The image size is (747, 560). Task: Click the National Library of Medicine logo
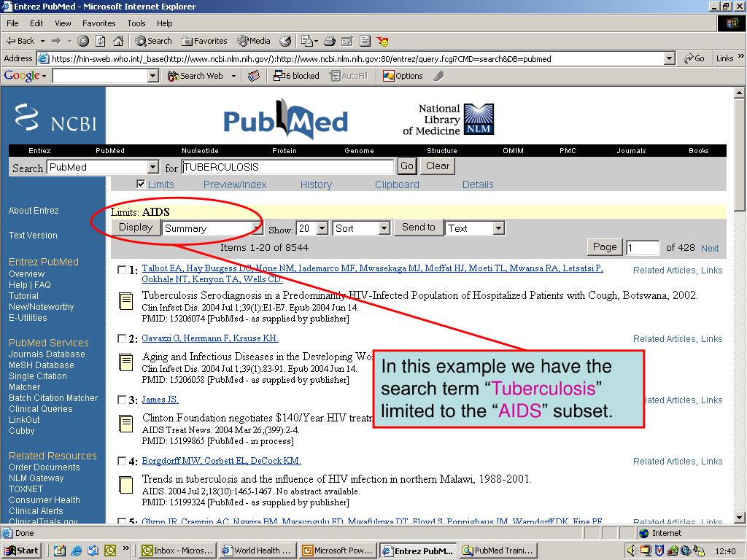[x=449, y=120]
